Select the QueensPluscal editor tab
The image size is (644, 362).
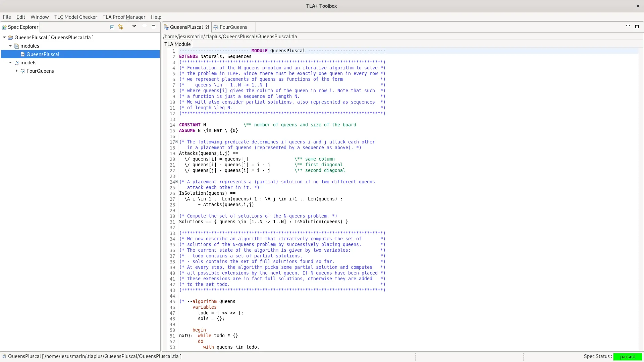(186, 27)
